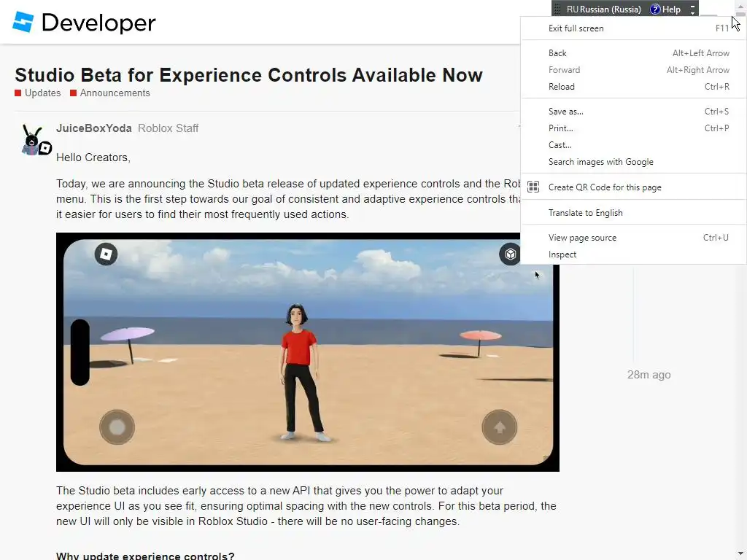Choose Search images with Google
747x560 pixels.
[634, 161]
